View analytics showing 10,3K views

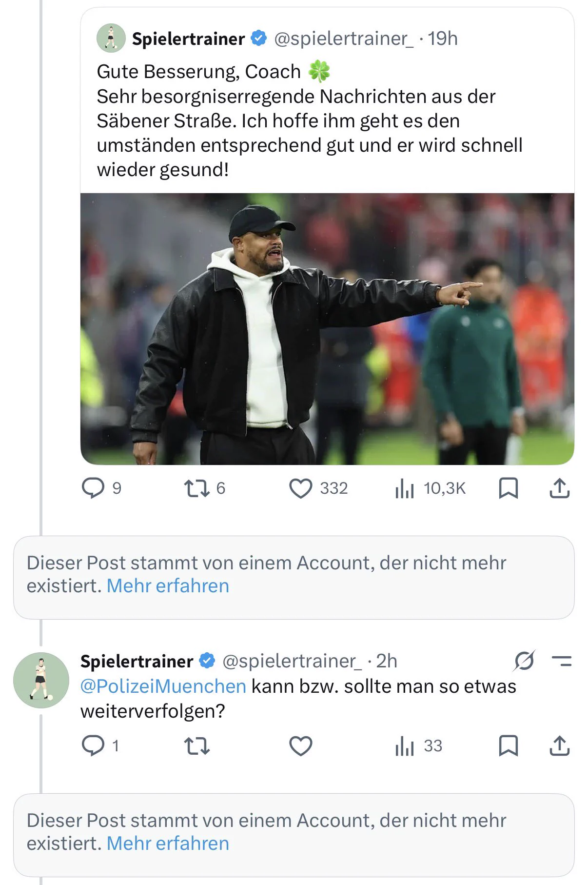tap(430, 488)
